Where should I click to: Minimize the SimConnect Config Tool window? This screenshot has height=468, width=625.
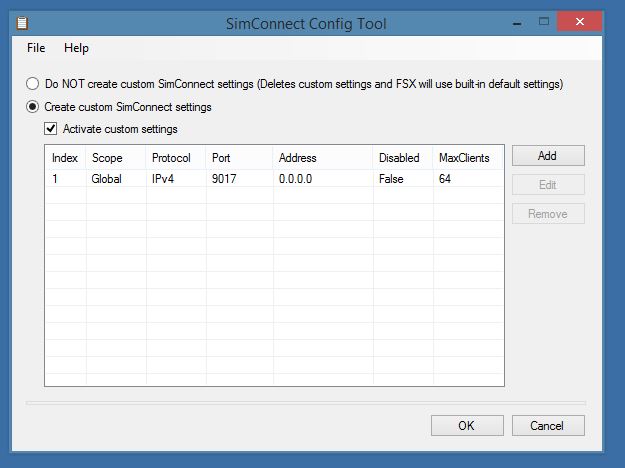click(x=517, y=23)
